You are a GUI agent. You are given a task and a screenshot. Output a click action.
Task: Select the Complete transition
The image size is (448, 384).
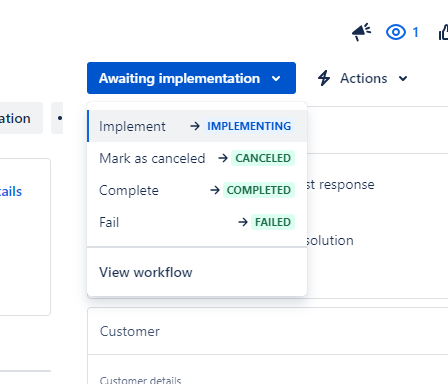[x=197, y=190]
